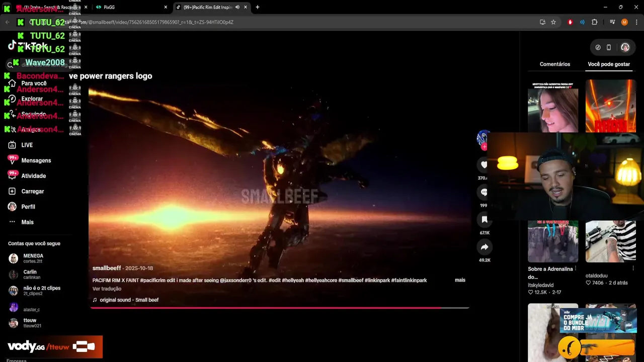Switch to the Você pode gostar tab
Viewport: 644px width, 362px height.
pos(609,64)
